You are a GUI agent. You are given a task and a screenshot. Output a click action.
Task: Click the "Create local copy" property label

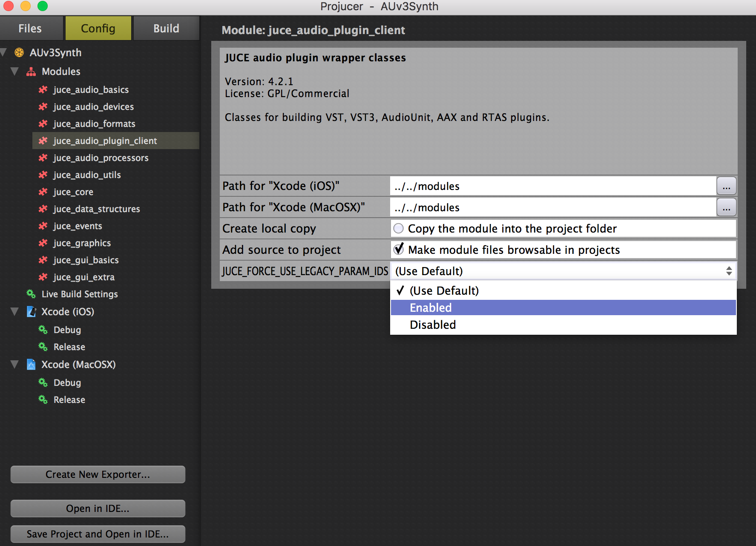(269, 229)
